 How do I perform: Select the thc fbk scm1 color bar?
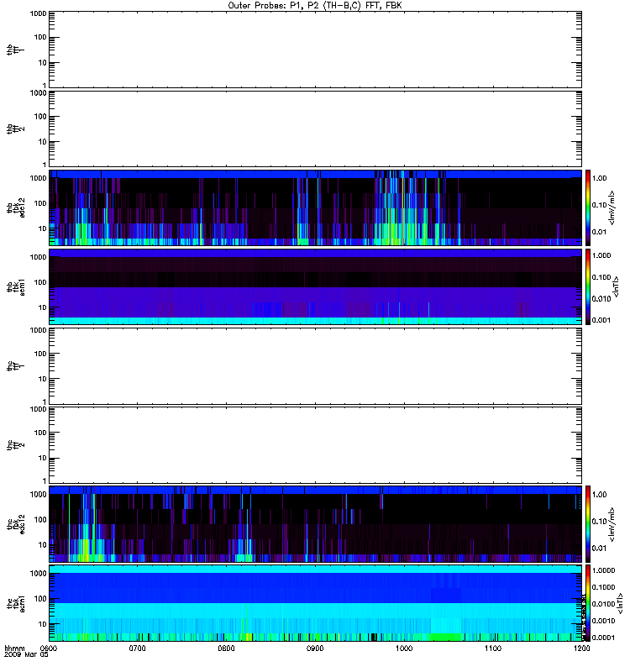tap(587, 603)
